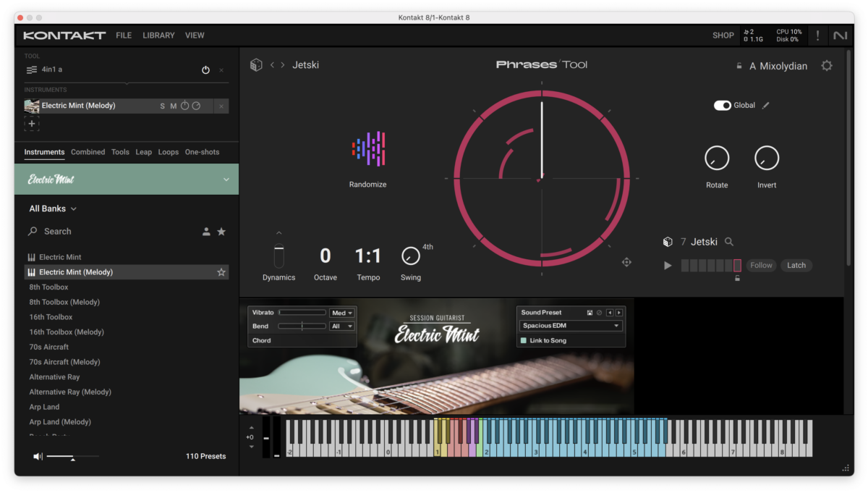Click the speaker volume icon at bottom left
The height and width of the screenshot is (493, 868).
coord(38,456)
